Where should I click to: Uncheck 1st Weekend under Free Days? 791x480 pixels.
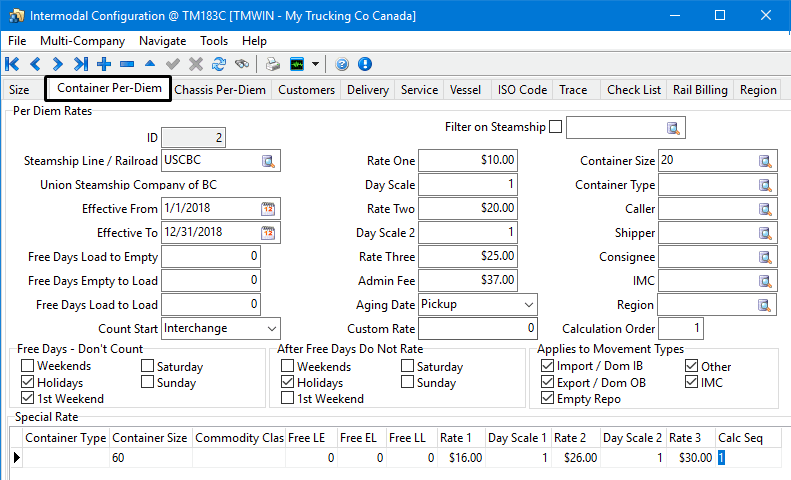(28, 399)
